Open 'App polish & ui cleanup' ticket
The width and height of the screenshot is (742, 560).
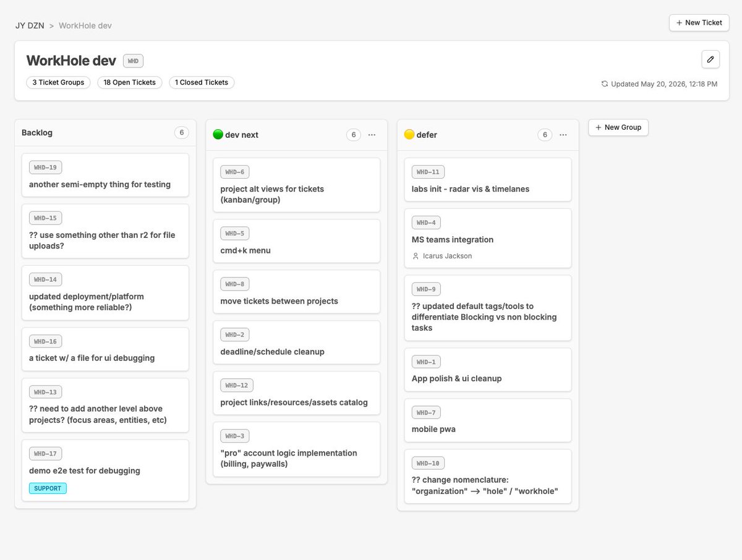click(488, 370)
